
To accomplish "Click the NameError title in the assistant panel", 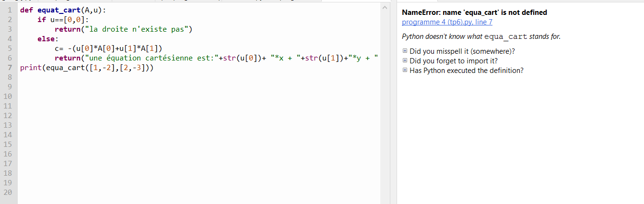I will tap(474, 12).
